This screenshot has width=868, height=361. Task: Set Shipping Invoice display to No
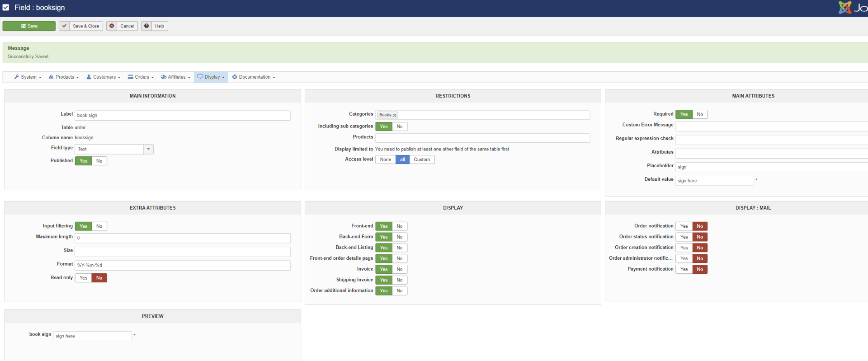click(400, 281)
